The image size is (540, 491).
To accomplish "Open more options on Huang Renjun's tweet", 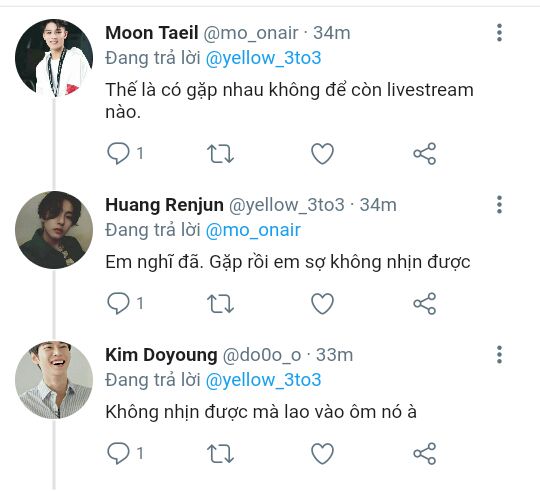I will 499,205.
